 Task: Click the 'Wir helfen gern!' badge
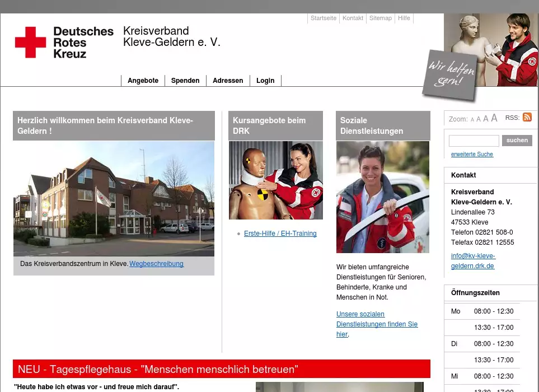click(x=451, y=76)
